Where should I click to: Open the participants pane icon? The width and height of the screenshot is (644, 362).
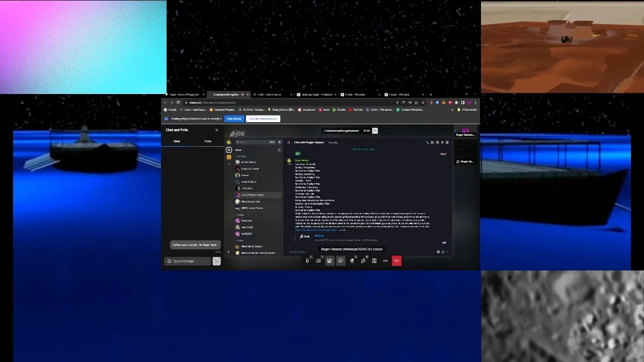coord(363,261)
